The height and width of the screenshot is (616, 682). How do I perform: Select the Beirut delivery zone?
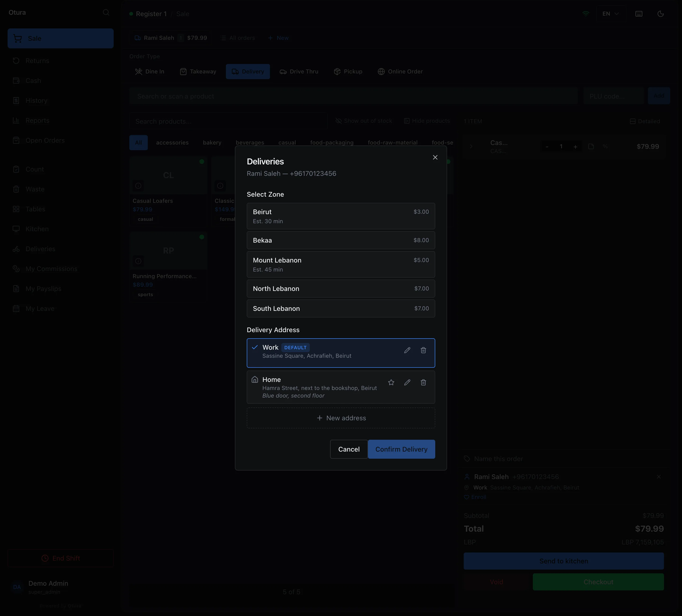(341, 216)
